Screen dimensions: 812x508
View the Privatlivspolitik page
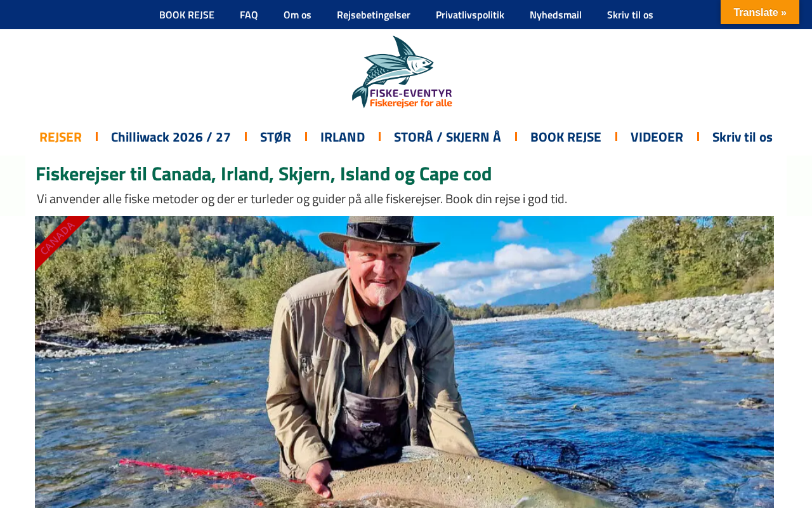click(470, 15)
